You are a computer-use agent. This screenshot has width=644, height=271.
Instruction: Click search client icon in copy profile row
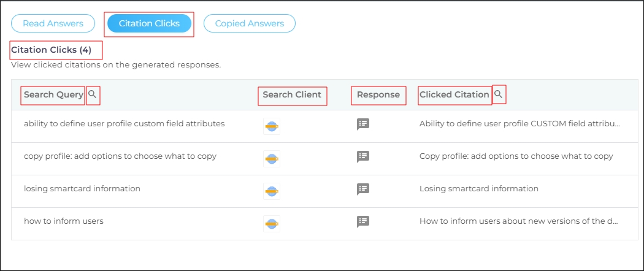pos(271,158)
